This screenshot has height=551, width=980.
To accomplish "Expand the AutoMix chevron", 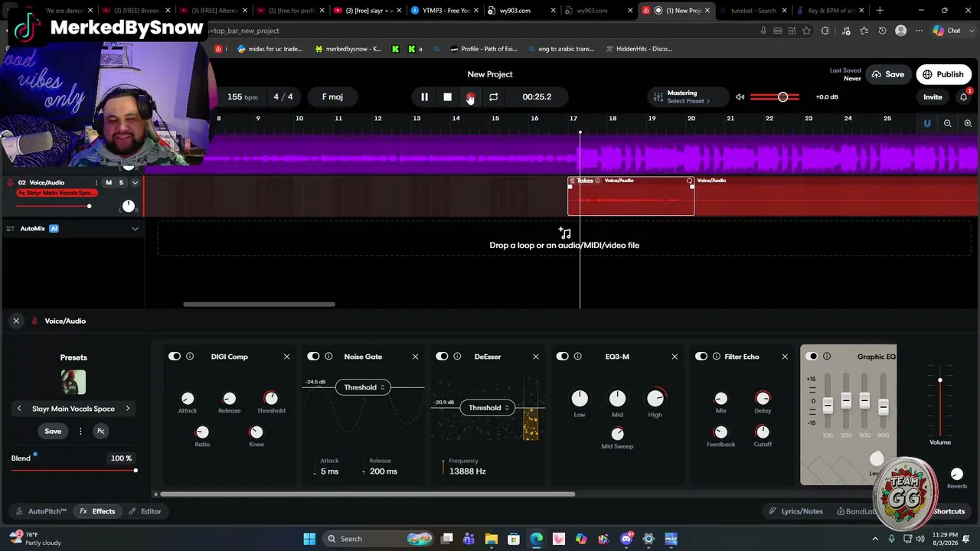I will (x=135, y=229).
